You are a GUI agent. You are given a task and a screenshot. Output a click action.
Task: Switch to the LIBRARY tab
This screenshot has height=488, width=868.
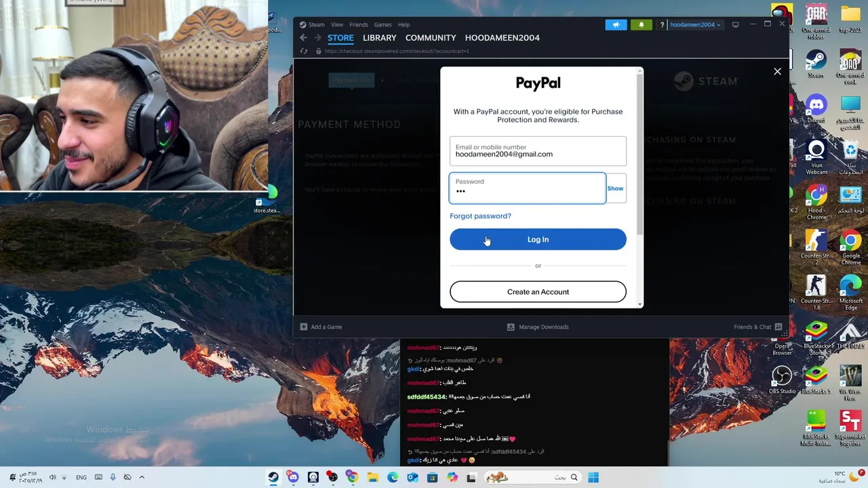coord(379,38)
